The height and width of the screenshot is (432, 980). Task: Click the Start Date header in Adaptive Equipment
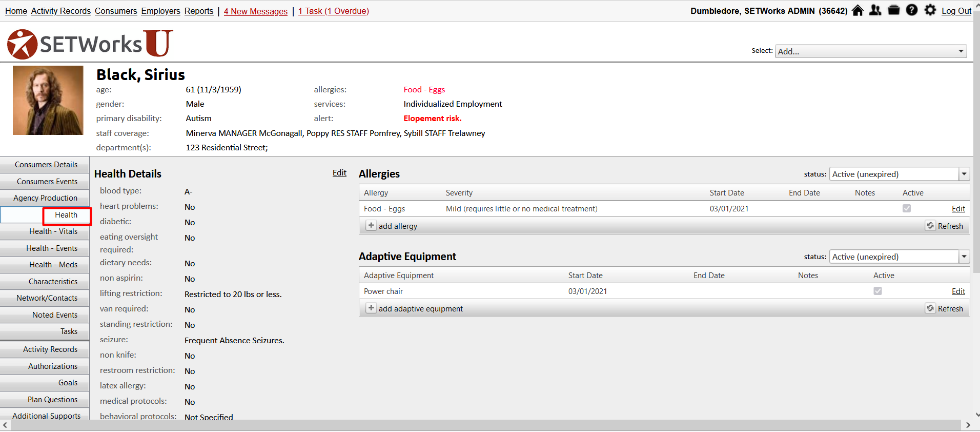pos(585,276)
